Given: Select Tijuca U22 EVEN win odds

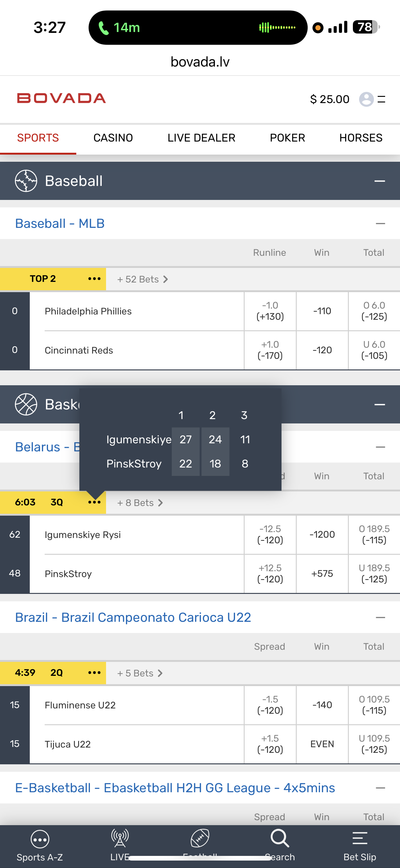Looking at the screenshot, I should pos(322,744).
